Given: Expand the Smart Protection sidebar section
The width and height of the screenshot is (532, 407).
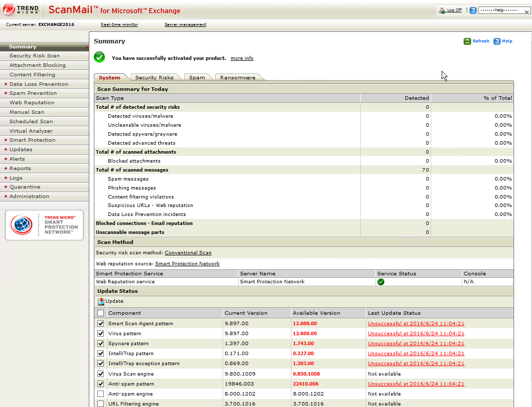Looking at the screenshot, I should (32, 140).
